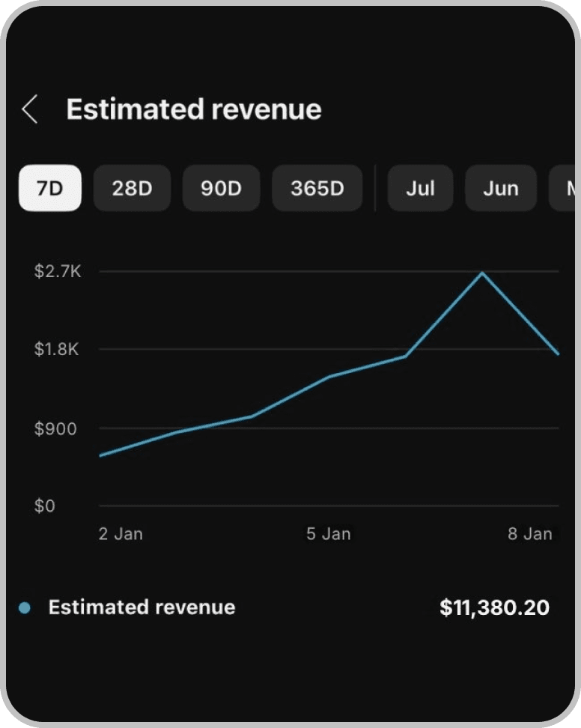This screenshot has height=728, width=581.
Task: Switch to the 28D time range
Action: (x=132, y=188)
